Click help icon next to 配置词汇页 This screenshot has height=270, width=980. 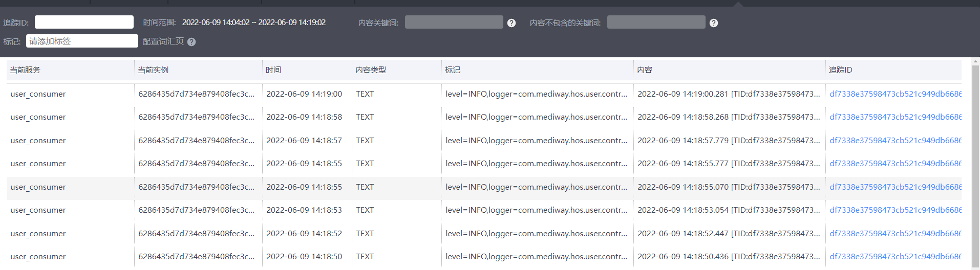(x=191, y=42)
